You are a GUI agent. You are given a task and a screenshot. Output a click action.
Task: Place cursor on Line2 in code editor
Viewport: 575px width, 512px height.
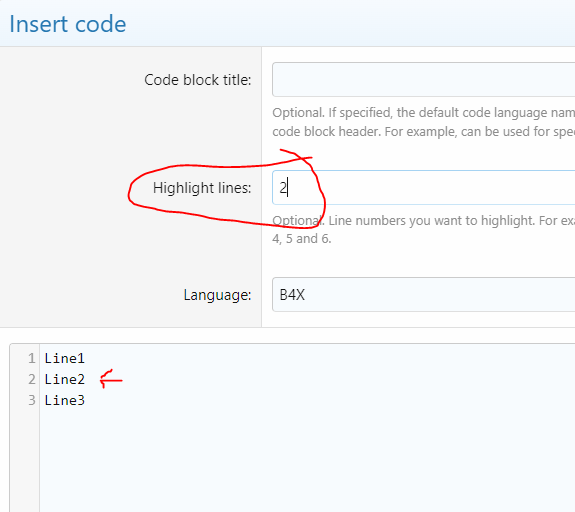pyautogui.click(x=65, y=379)
